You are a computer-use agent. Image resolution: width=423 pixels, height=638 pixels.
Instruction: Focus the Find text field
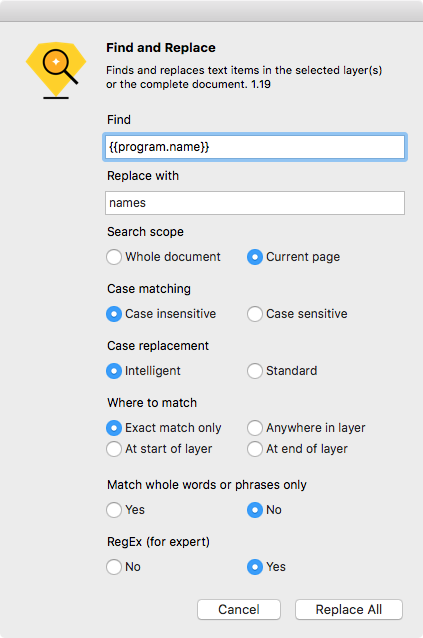click(255, 147)
